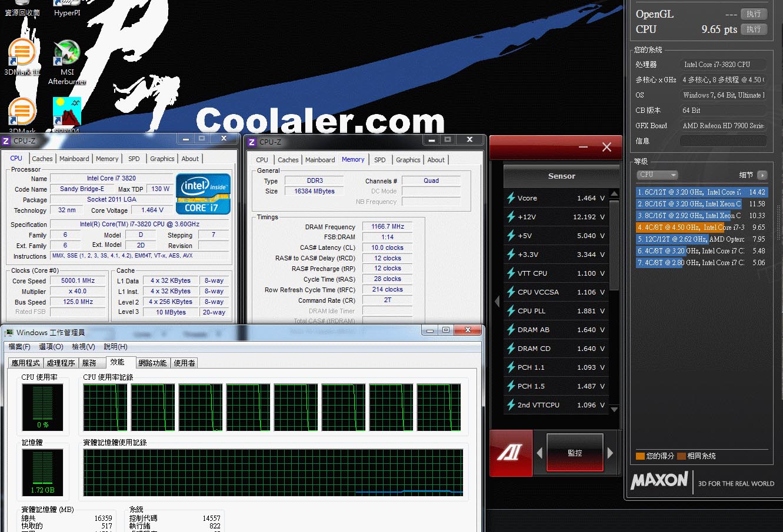Click the empty 信息 info field in Cinebench

723,141
